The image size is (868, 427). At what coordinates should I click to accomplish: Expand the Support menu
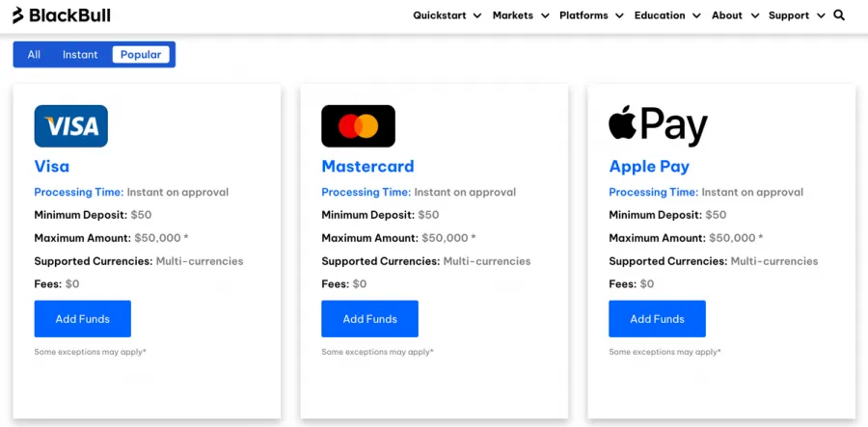tap(796, 15)
